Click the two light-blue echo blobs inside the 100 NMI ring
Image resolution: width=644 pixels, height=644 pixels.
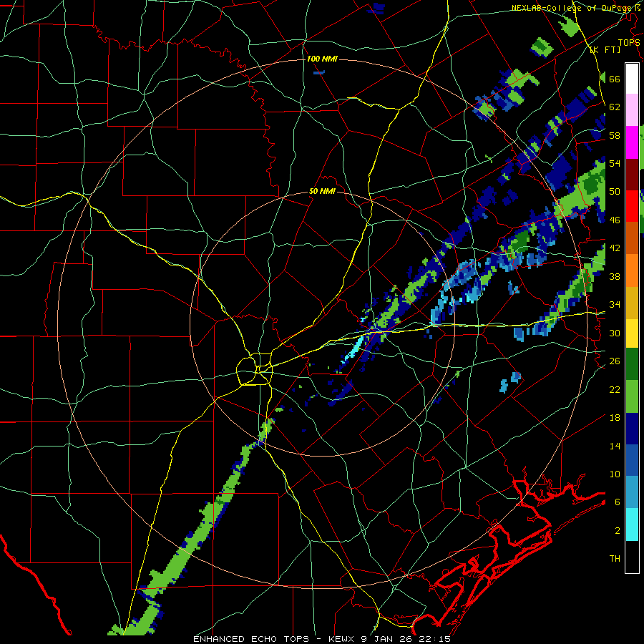tap(510, 382)
